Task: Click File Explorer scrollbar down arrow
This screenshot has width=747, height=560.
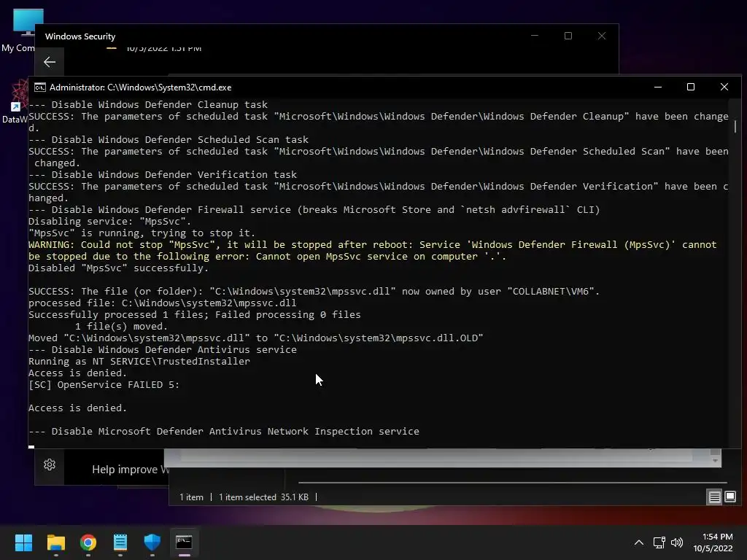Action: (715, 461)
